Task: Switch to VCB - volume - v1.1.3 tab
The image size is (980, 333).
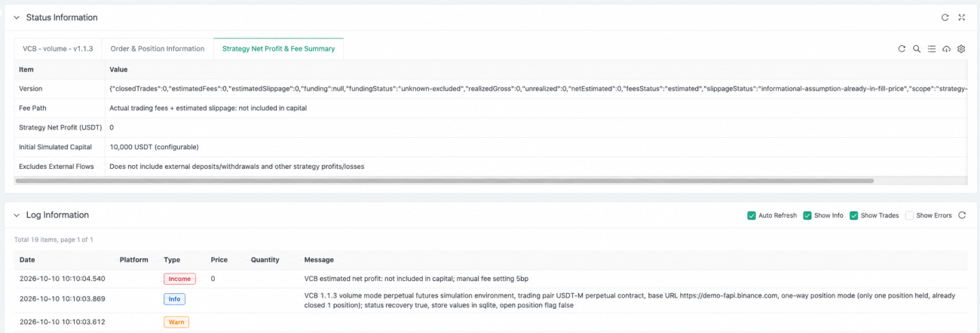Action: [x=58, y=49]
